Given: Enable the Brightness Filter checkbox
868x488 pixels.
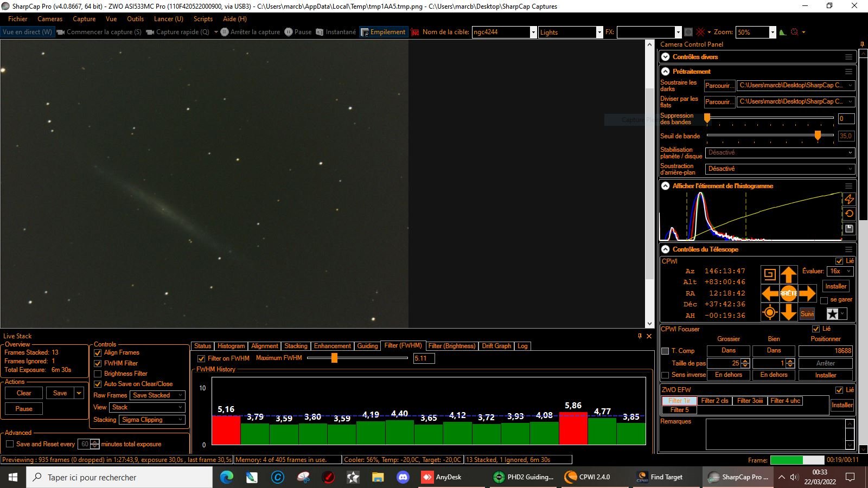Looking at the screenshot, I should tap(98, 374).
